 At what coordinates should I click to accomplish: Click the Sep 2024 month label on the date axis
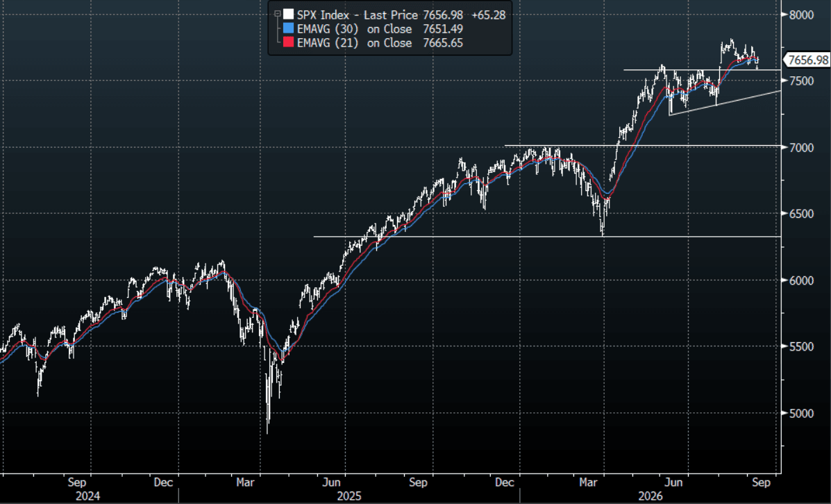[77, 482]
